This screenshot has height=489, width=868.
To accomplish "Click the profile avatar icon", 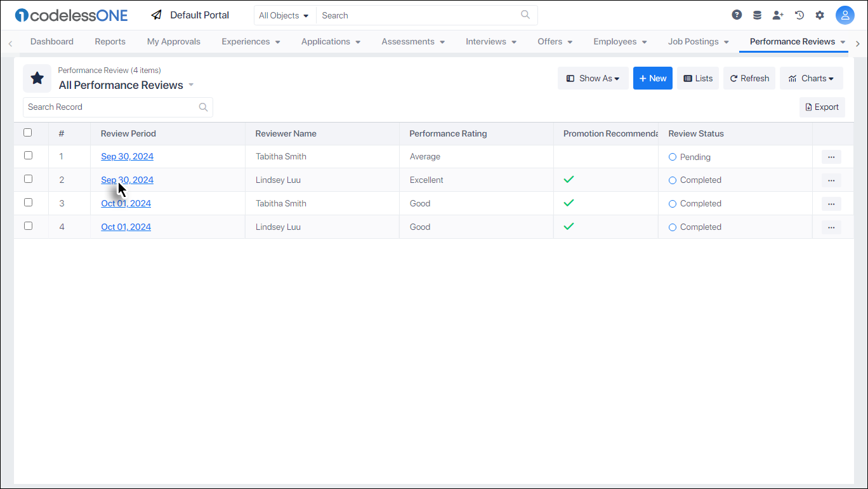I will tap(845, 15).
